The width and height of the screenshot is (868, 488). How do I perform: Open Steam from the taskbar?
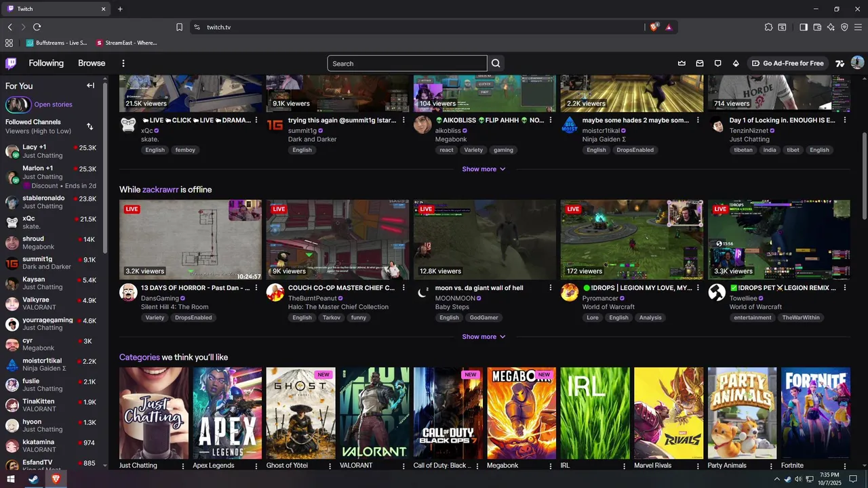tap(33, 479)
